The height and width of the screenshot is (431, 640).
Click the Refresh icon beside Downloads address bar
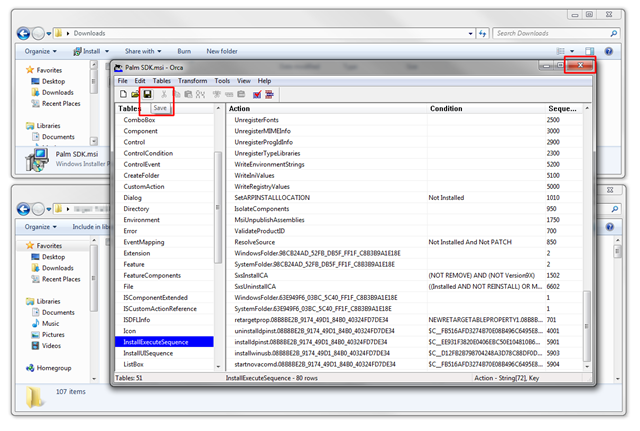tap(482, 33)
